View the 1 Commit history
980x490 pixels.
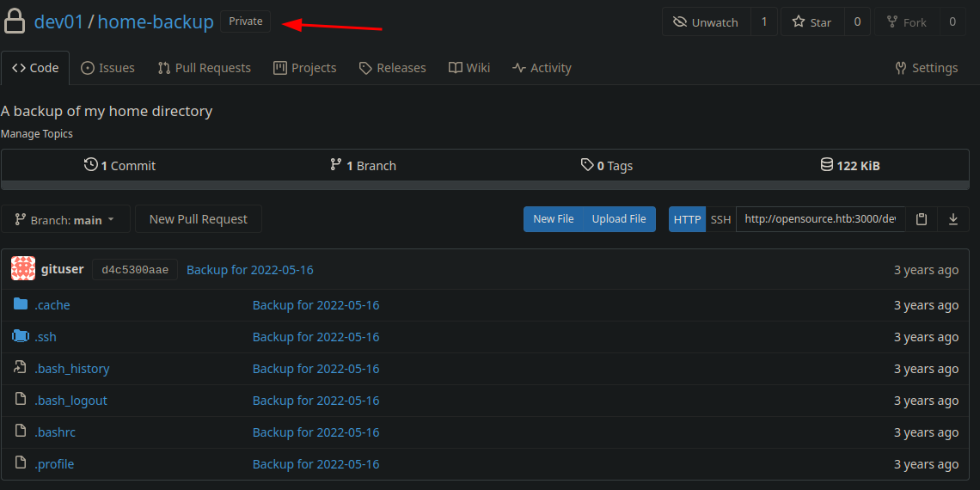[x=120, y=166]
